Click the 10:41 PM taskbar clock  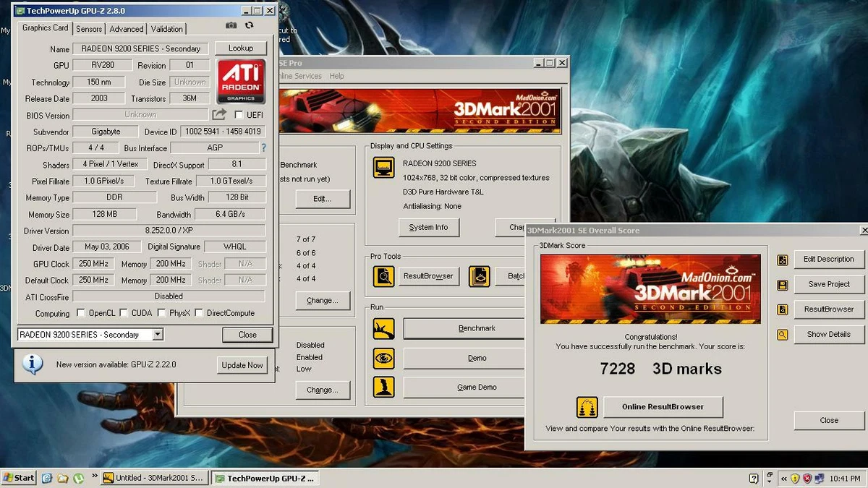point(845,479)
